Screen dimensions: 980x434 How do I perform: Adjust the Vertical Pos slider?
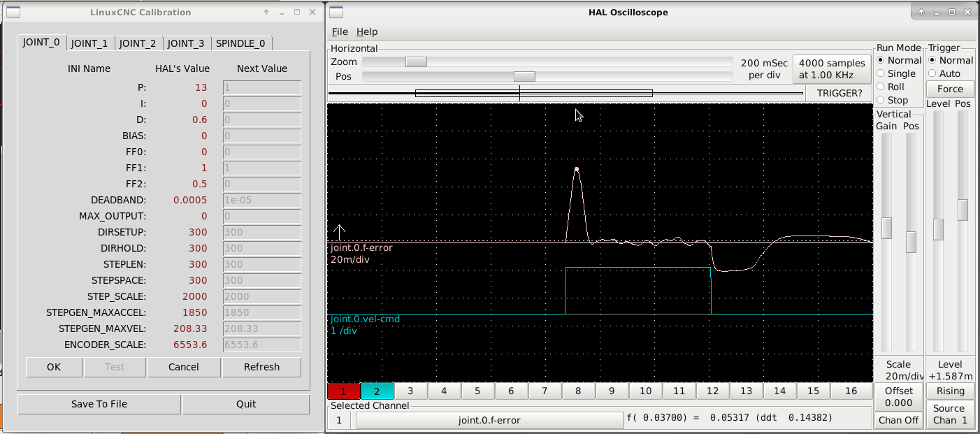(x=911, y=243)
